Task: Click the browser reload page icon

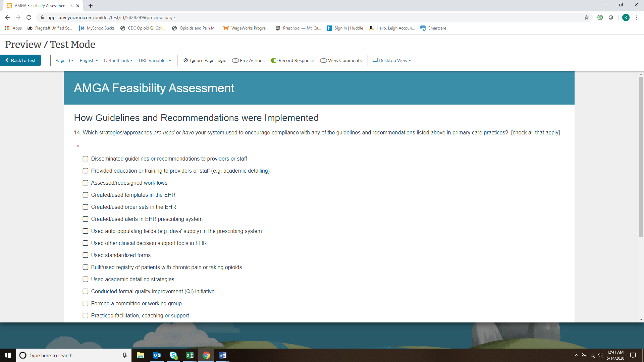Action: 29,17
